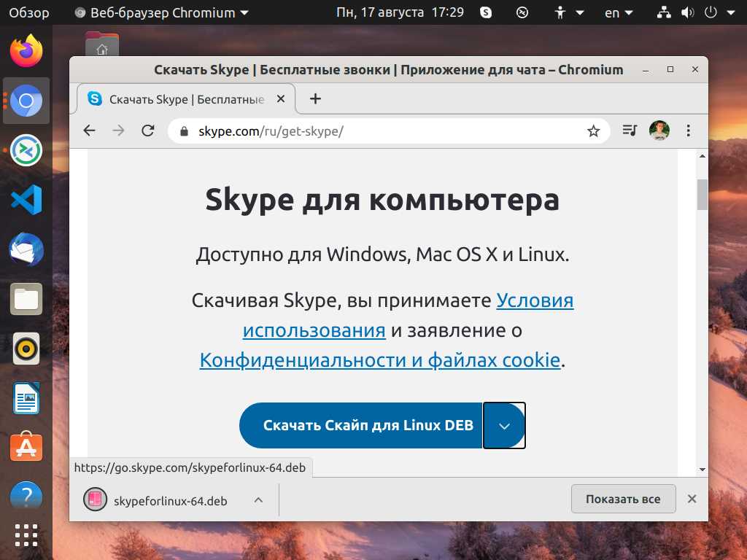This screenshot has height=560, width=747.
Task: Click the skype.com address bar
Action: (379, 131)
